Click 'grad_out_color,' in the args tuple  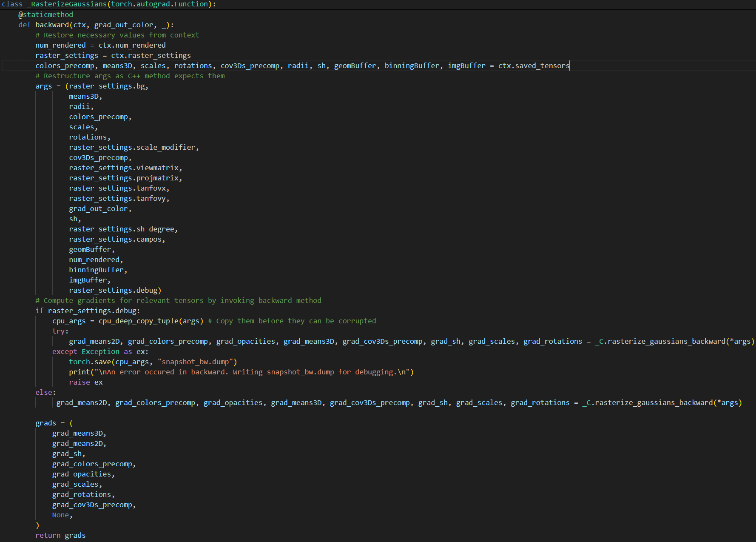click(x=100, y=208)
